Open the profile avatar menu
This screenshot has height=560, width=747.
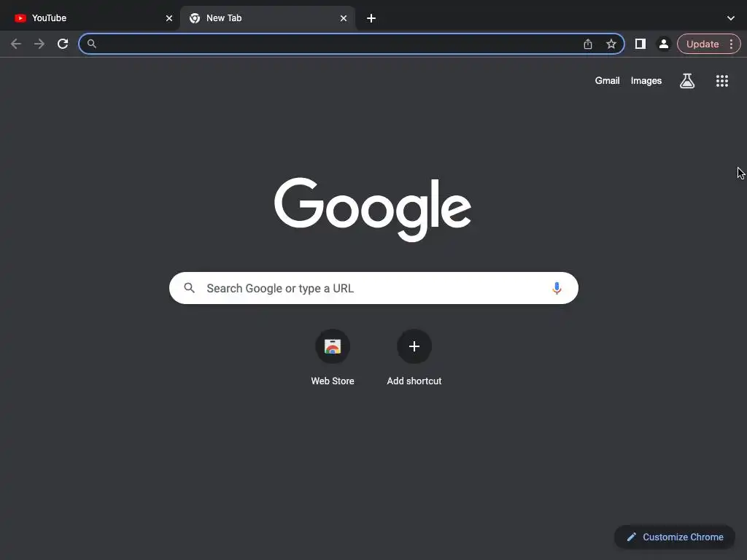coord(664,44)
